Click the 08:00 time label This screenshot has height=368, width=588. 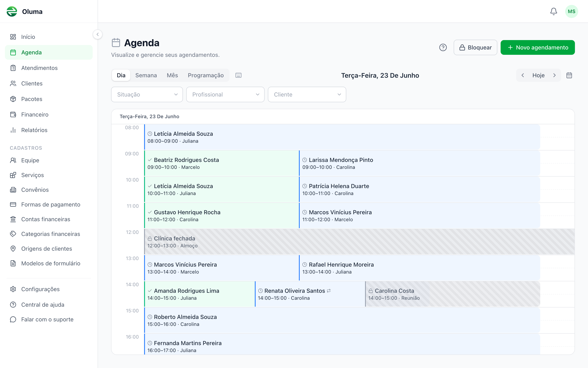132,128
